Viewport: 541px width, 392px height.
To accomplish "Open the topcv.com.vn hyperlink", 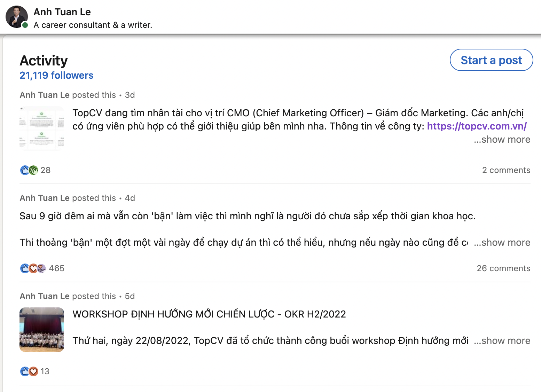I will pyautogui.click(x=477, y=126).
